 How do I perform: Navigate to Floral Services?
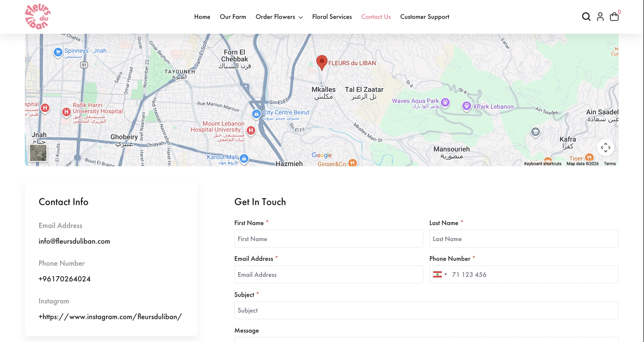click(332, 17)
